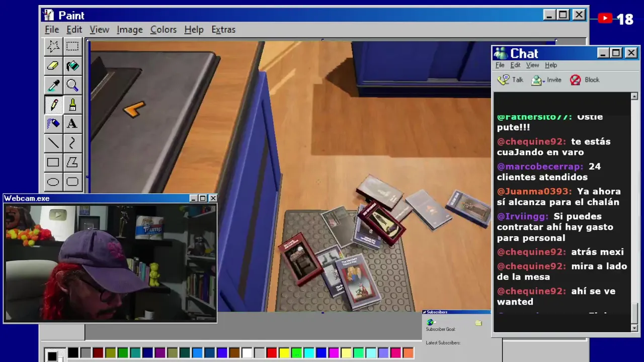Pick the dark red palette swatch
Image resolution: width=644 pixels, height=362 pixels.
[x=98, y=353]
